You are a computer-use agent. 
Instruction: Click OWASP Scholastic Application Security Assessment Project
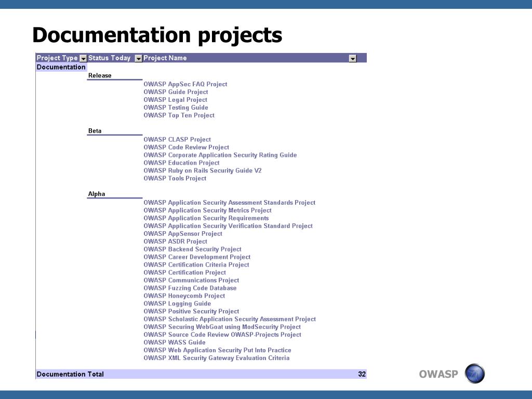[230, 320]
